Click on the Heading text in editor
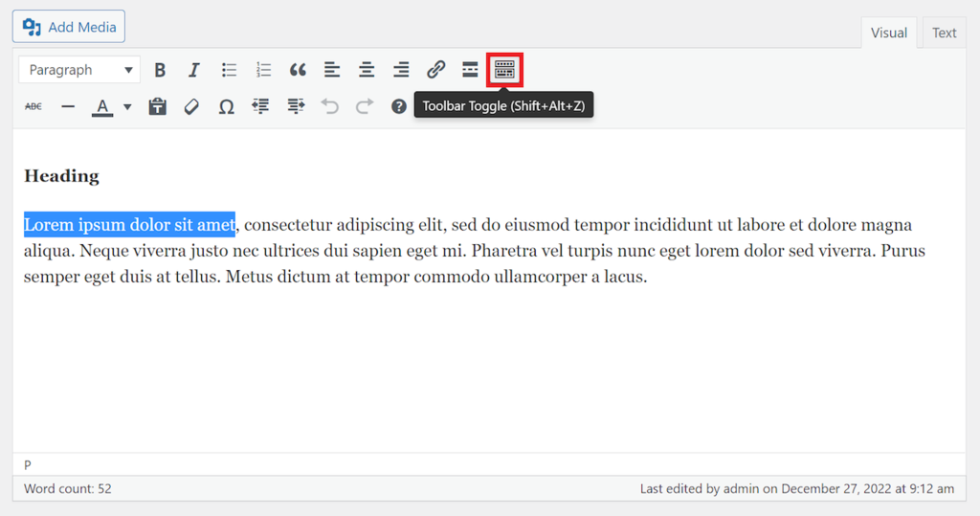This screenshot has width=980, height=516. tap(61, 176)
